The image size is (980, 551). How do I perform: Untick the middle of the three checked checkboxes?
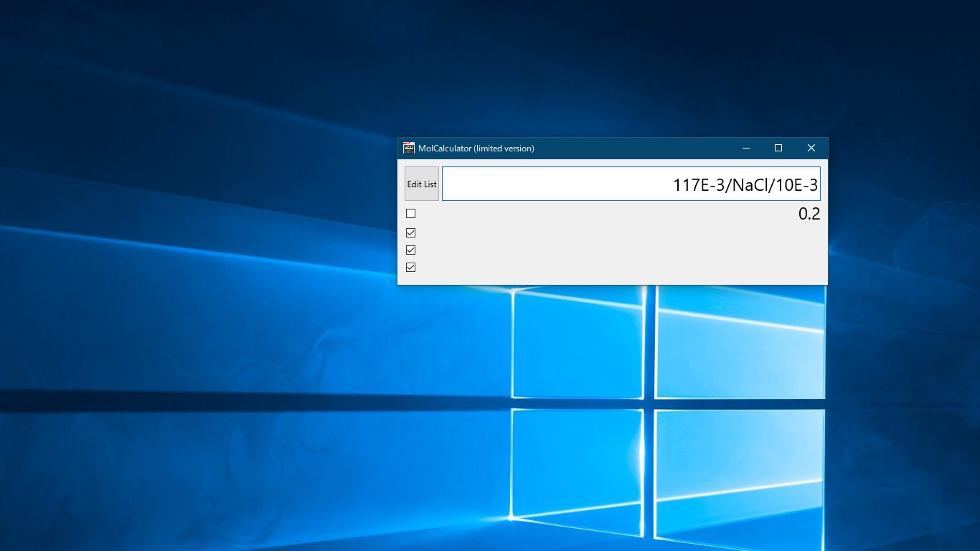pos(411,250)
